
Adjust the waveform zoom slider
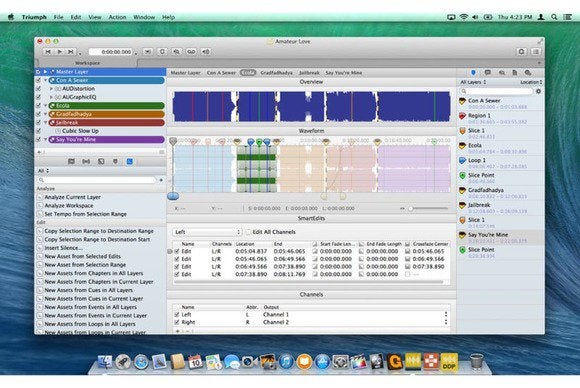pyautogui.click(x=411, y=209)
